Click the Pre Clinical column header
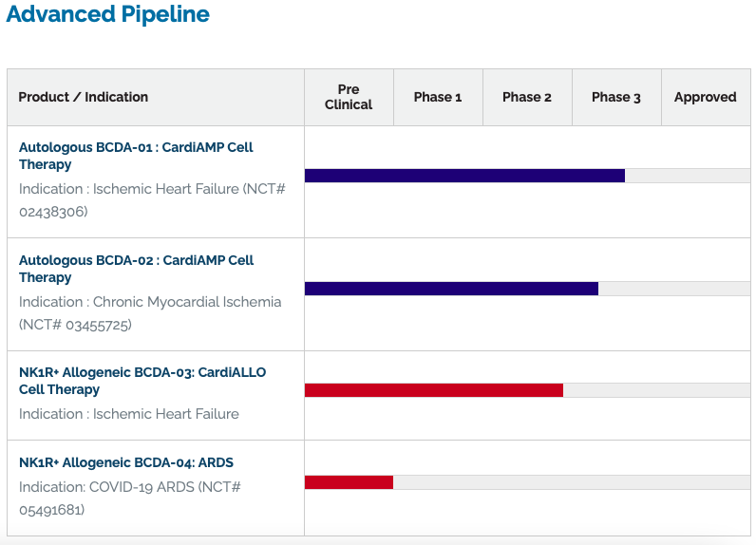756x545 pixels. click(x=349, y=97)
